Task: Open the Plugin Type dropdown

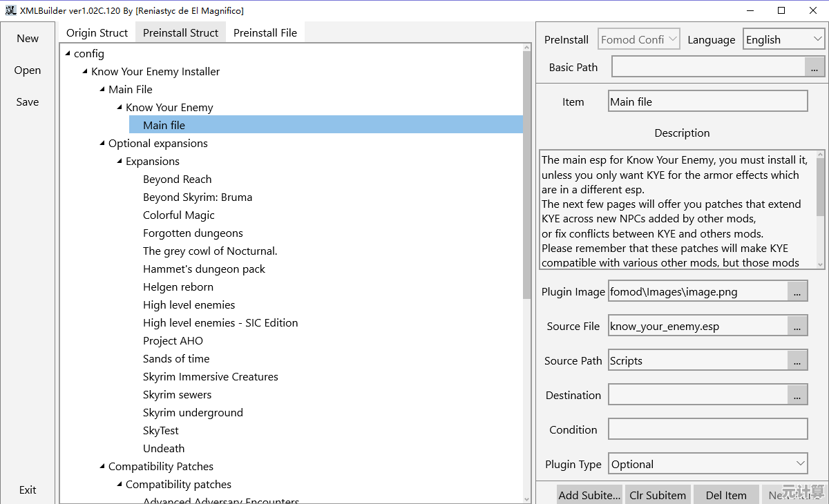Action: (707, 464)
